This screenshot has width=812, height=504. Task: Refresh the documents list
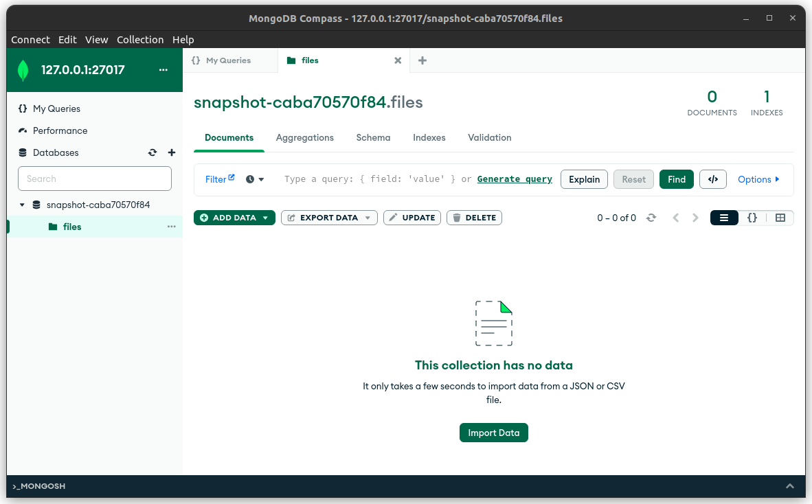[x=651, y=218]
